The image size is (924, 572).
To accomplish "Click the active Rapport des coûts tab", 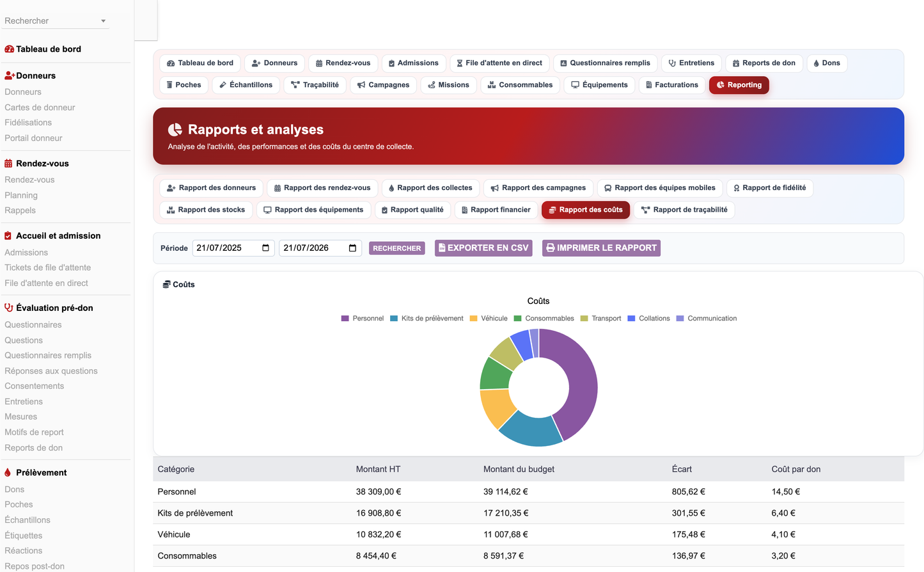I will (x=586, y=210).
